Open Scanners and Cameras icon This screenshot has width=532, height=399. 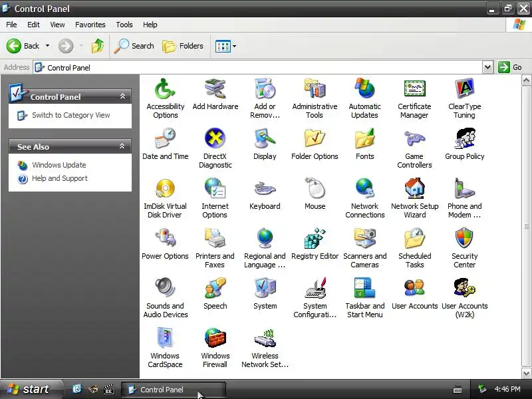tap(364, 248)
